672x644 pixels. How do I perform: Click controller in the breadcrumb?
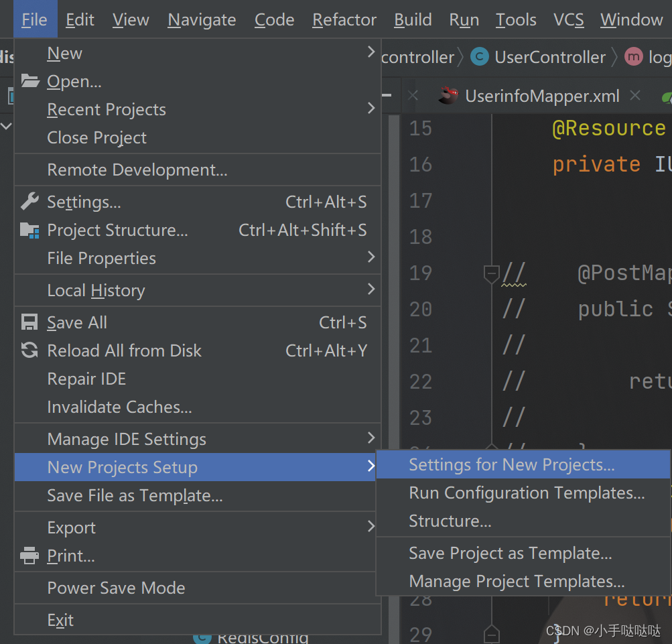[417, 57]
